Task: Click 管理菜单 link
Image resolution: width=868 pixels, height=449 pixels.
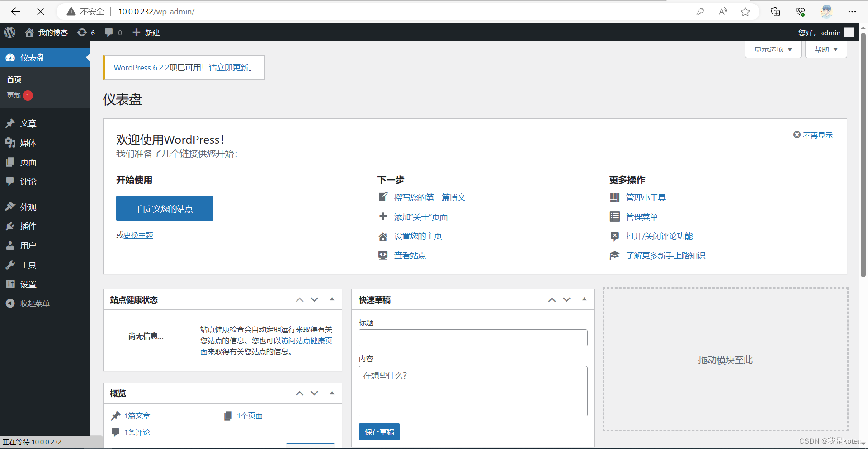Action: point(642,217)
